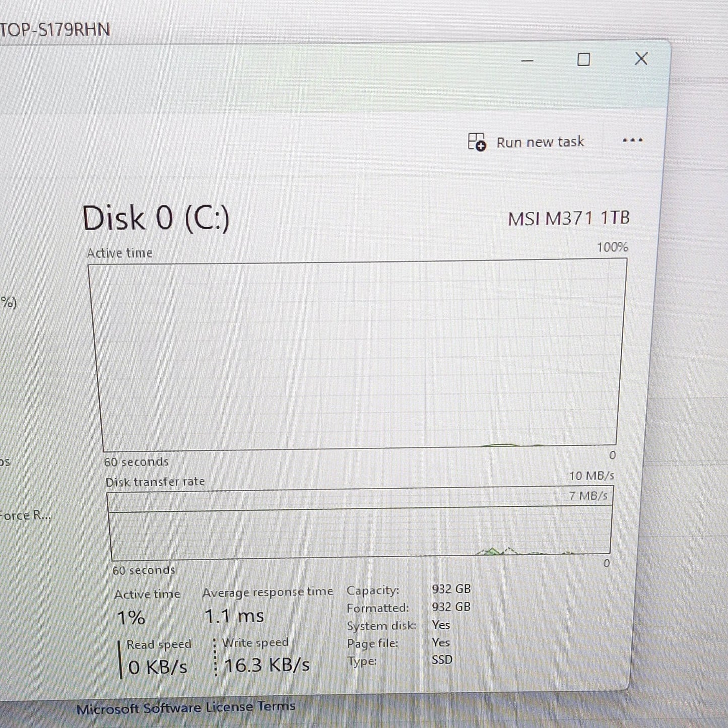The height and width of the screenshot is (728, 728).
Task: Click the 60 seconds label under transfer rate graph
Action: click(144, 570)
